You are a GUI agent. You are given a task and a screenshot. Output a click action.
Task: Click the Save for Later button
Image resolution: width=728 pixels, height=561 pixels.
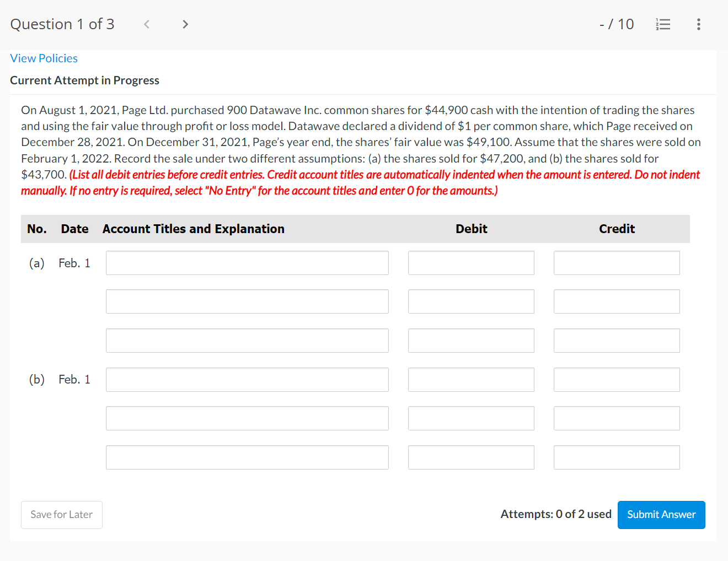tap(62, 515)
